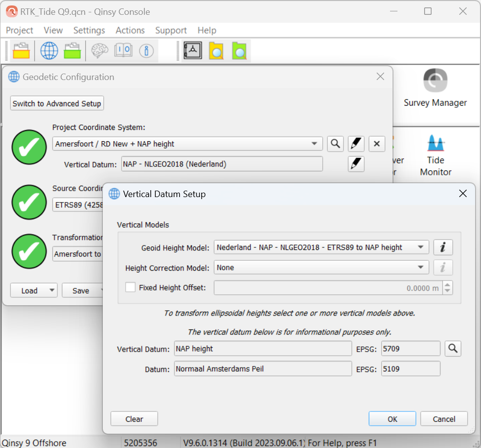
Task: Click the yellow project folder toolbar icon
Action: 21,51
